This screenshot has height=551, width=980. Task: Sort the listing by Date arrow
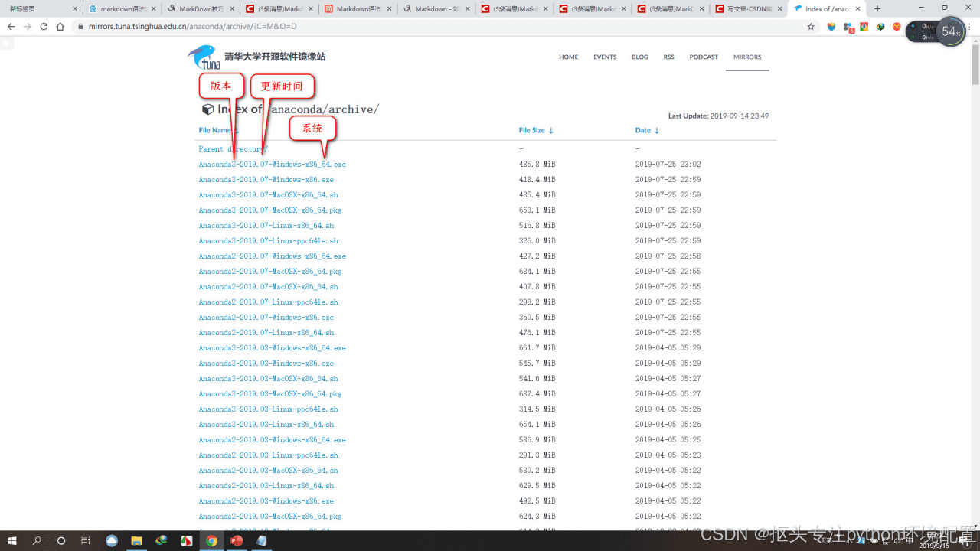pyautogui.click(x=656, y=131)
